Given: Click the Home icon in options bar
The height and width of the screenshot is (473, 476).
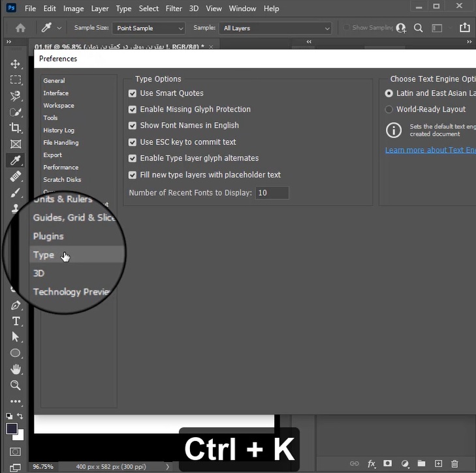Looking at the screenshot, I should tap(20, 28).
